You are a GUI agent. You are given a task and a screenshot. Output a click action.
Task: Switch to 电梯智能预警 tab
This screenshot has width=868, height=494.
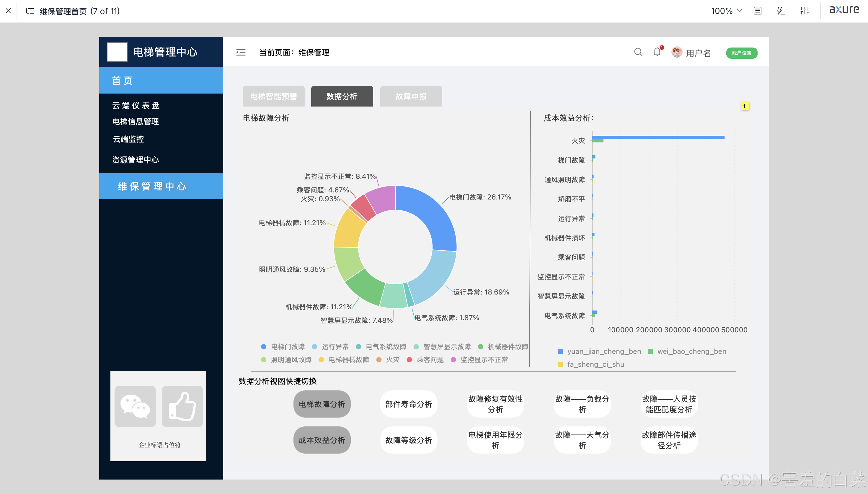coord(273,96)
